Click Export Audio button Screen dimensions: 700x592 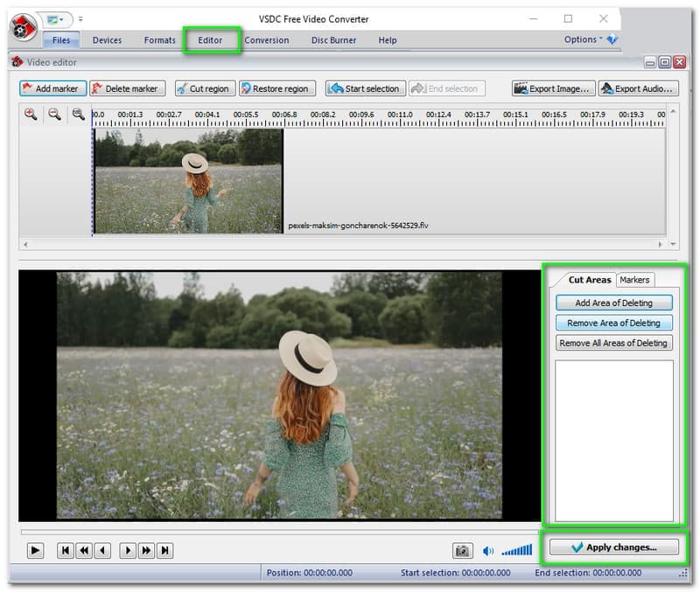tap(639, 88)
